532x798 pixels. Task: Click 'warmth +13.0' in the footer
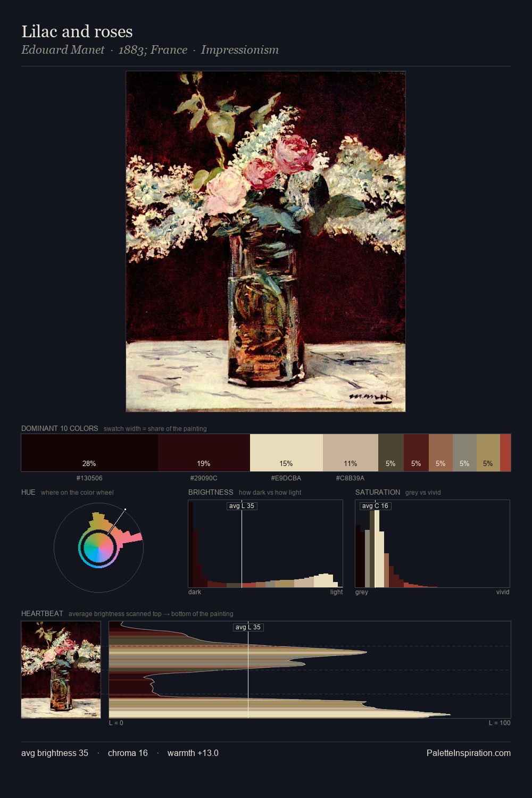coord(193,753)
